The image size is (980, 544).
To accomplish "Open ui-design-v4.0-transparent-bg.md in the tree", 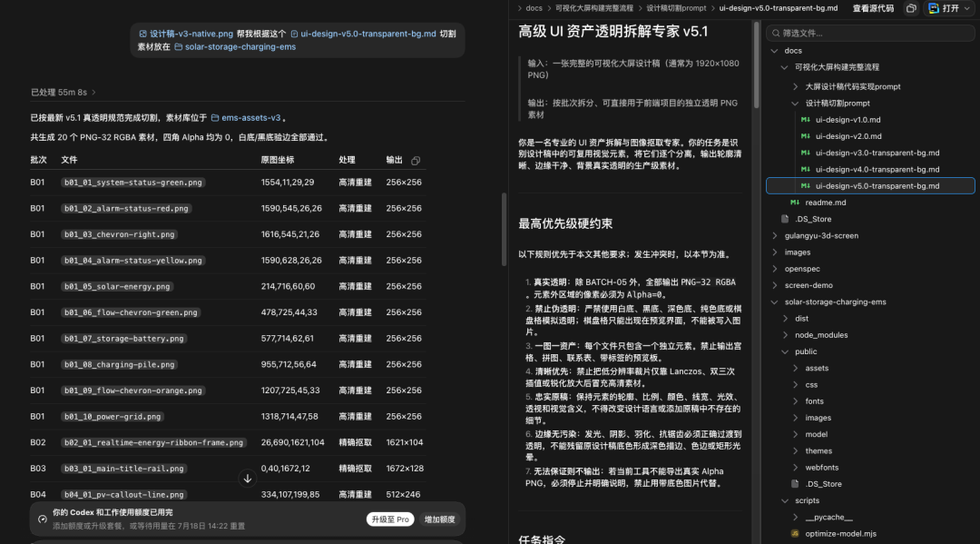I will click(x=877, y=169).
